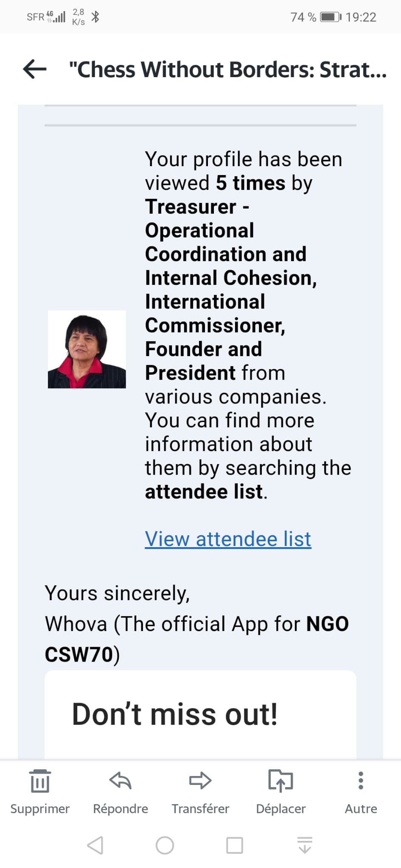
Task: Tap the Répondre reply arrow icon
Action: coord(121,781)
